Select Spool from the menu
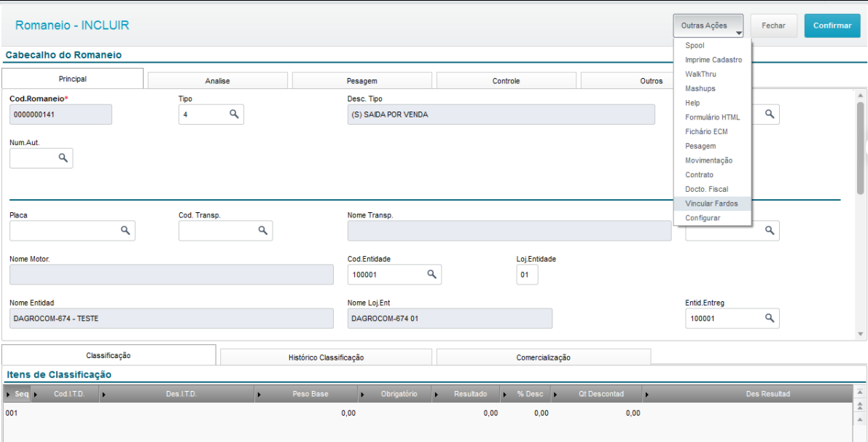This screenshot has height=442, width=868. tap(712, 45)
